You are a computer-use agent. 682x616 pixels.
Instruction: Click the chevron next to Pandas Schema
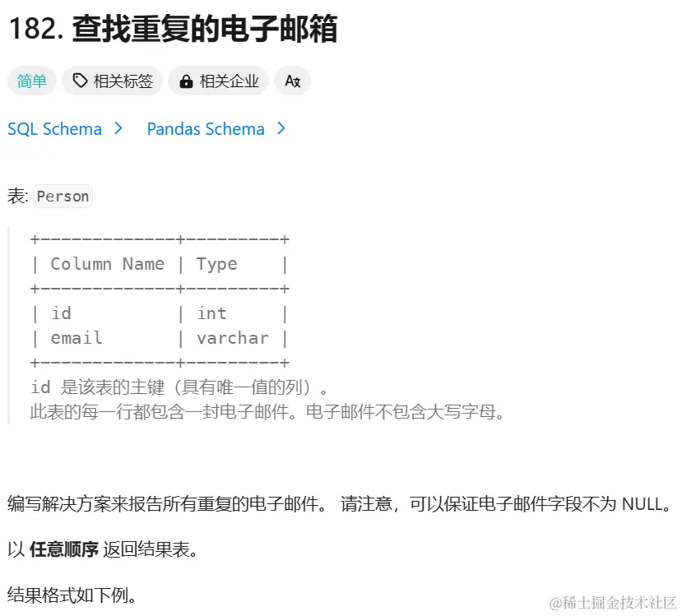(281, 128)
